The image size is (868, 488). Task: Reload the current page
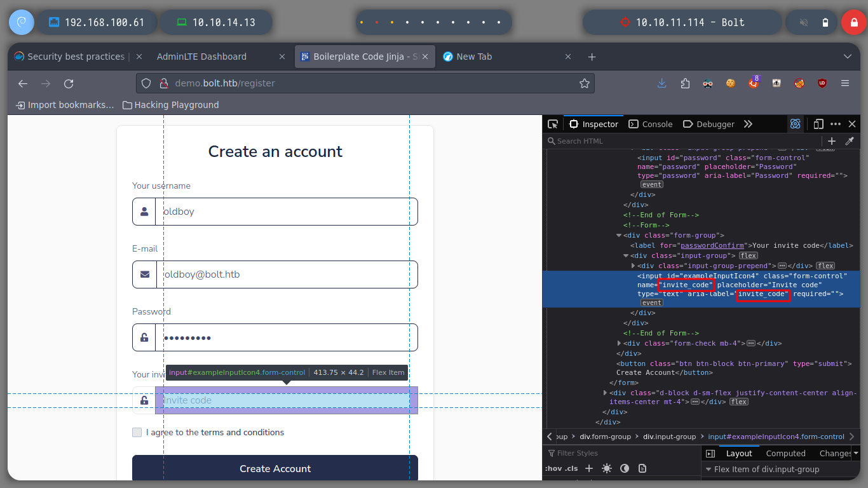click(69, 83)
